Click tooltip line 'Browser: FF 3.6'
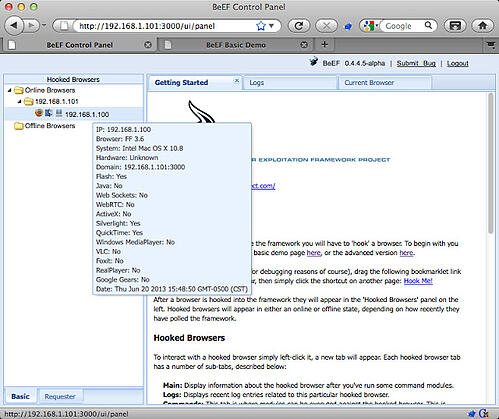Viewport: 499px width, 419px height. (120, 139)
